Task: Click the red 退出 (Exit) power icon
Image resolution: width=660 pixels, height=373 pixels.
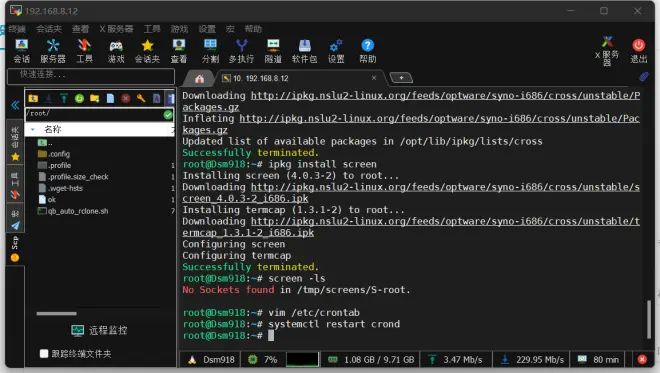Action: [639, 51]
